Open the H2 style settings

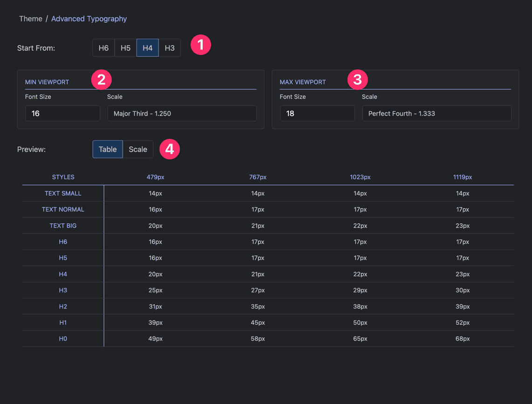coord(63,306)
